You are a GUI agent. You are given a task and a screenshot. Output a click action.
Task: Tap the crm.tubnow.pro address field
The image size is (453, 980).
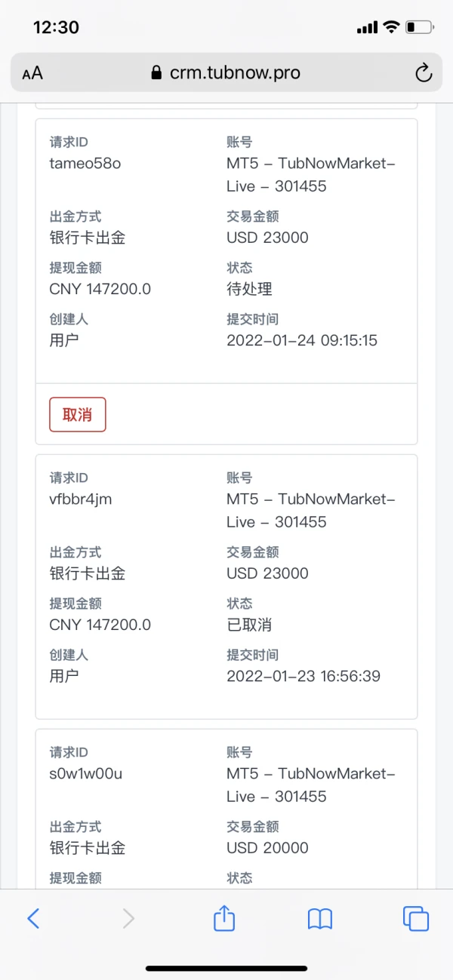pos(234,73)
